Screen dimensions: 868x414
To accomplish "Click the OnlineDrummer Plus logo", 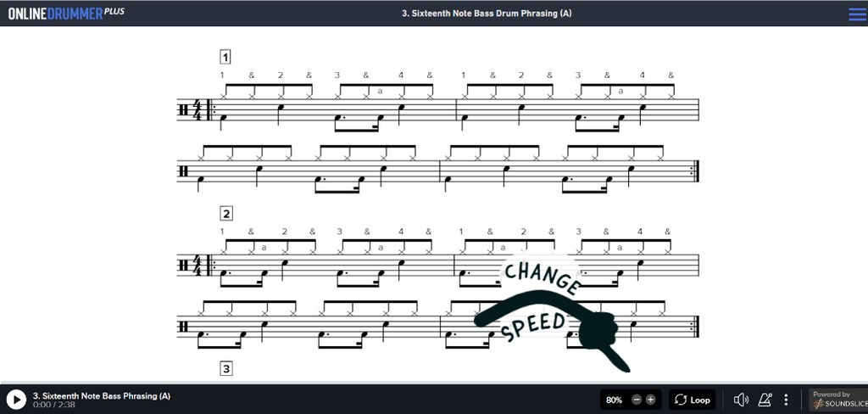I will click(x=66, y=14).
